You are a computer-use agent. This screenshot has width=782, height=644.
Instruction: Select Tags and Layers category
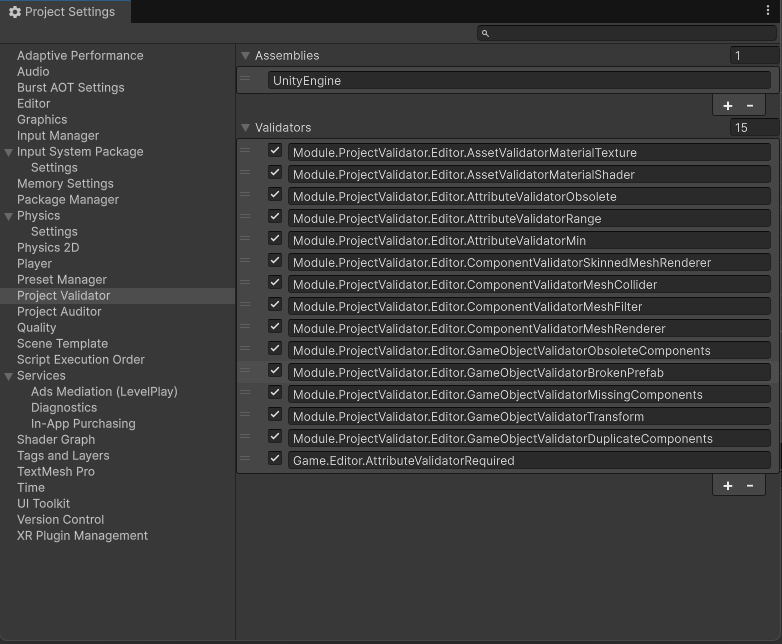point(63,455)
